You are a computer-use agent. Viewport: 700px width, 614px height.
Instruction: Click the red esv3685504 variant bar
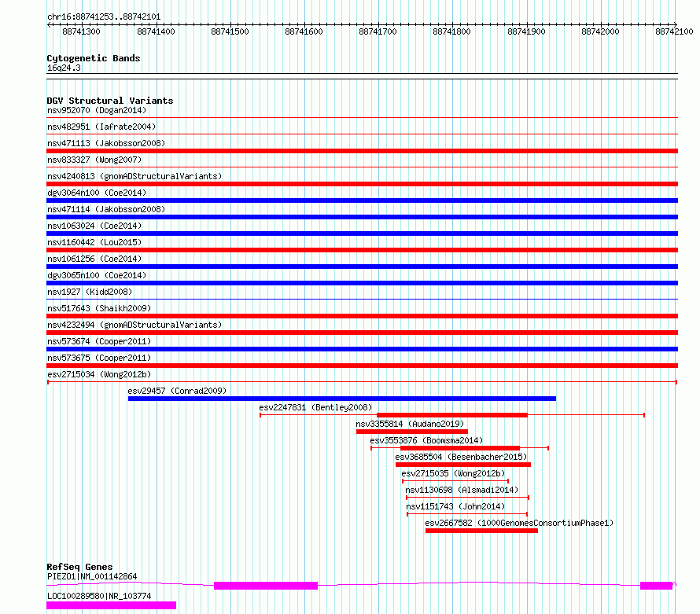point(463,465)
